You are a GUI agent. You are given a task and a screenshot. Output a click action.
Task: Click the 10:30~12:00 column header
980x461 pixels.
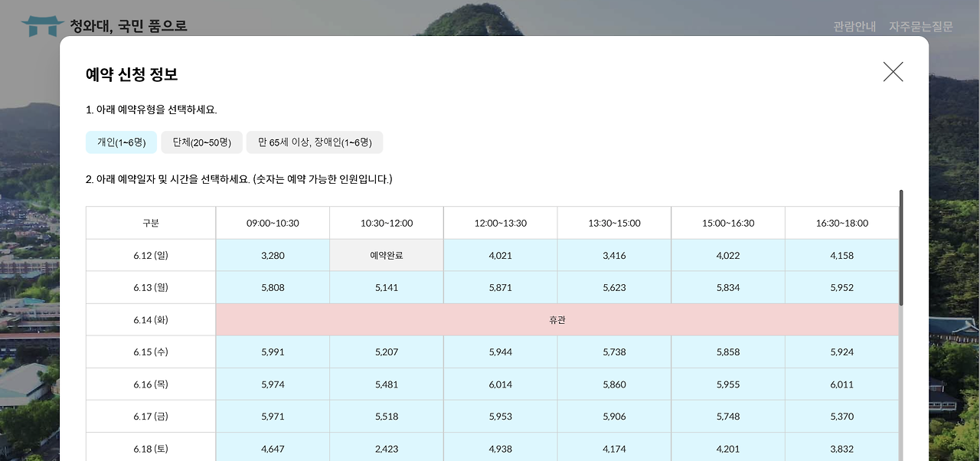click(x=387, y=223)
